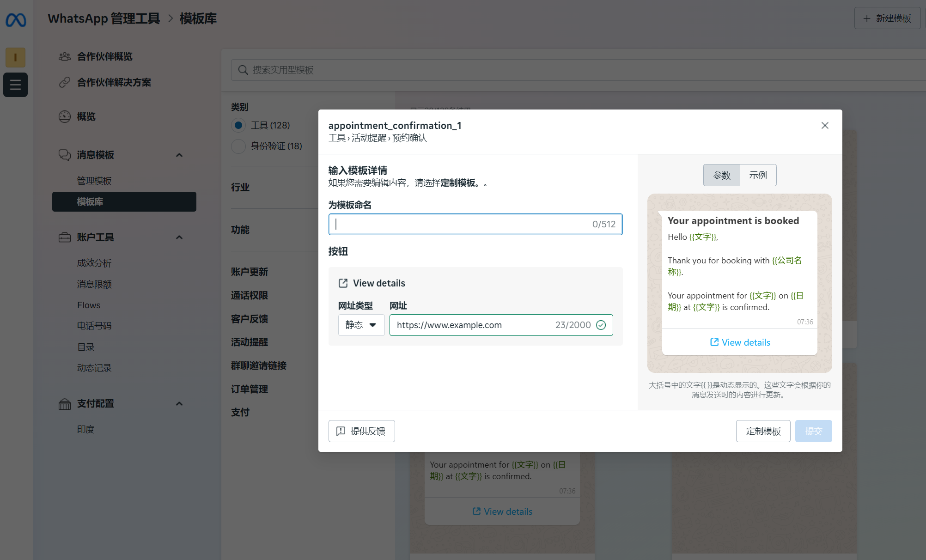Collapse the 消息模板 section chevron
The height and width of the screenshot is (560, 926).
point(179,155)
